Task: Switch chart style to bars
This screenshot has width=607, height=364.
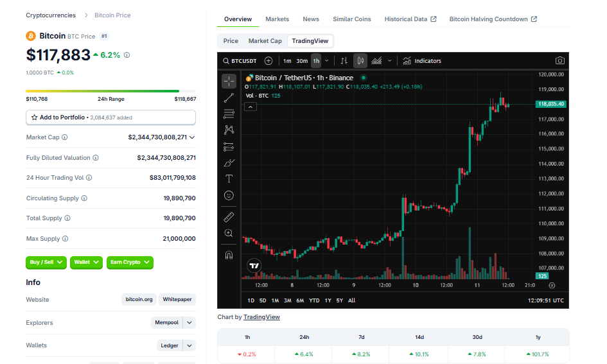Action: pyautogui.click(x=344, y=61)
